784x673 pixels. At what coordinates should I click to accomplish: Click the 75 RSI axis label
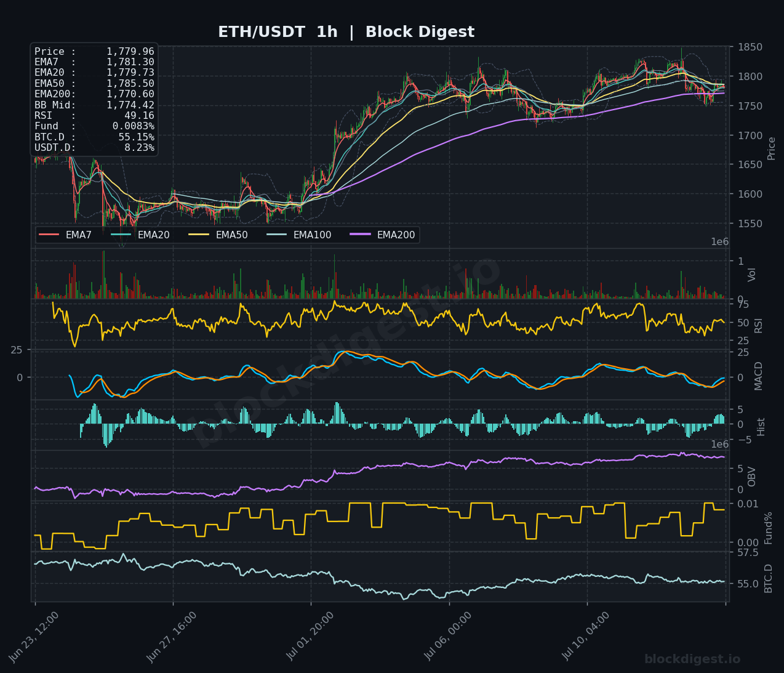pos(743,305)
